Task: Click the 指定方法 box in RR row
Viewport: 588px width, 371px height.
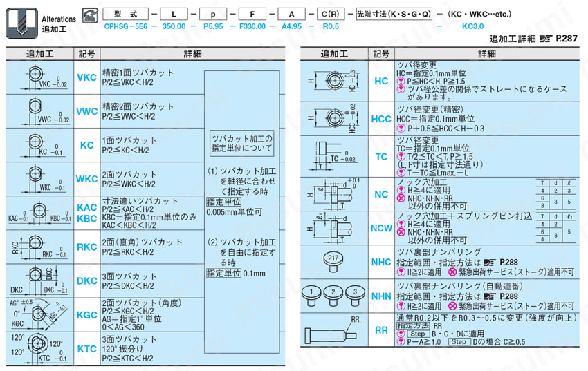Action: click(x=413, y=325)
